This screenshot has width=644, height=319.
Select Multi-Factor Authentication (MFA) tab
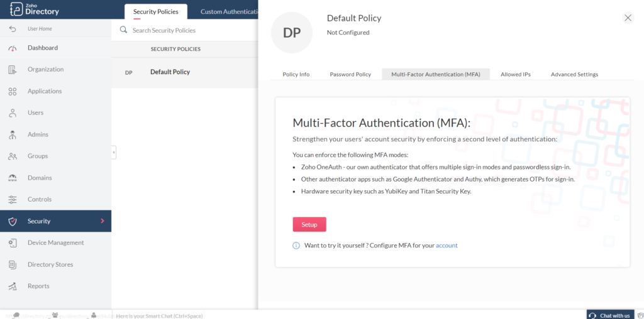coord(436,74)
